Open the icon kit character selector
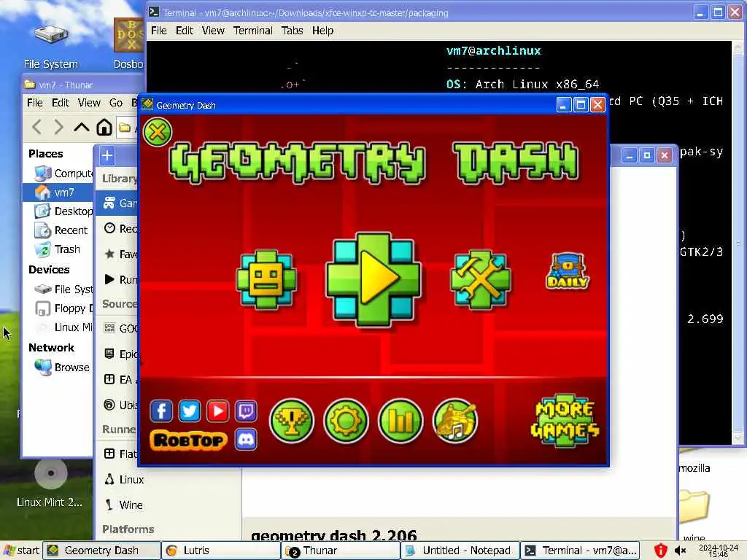747x560 pixels. point(266,279)
